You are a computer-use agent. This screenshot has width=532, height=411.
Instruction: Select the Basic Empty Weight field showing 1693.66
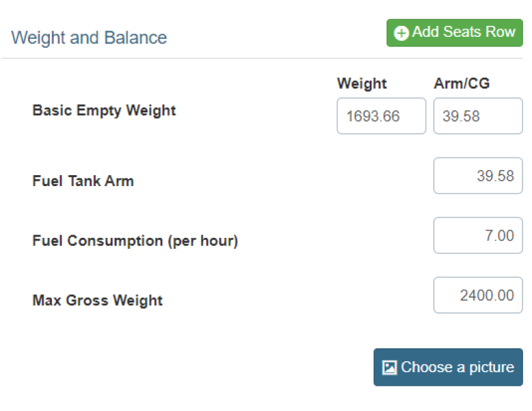tap(381, 116)
